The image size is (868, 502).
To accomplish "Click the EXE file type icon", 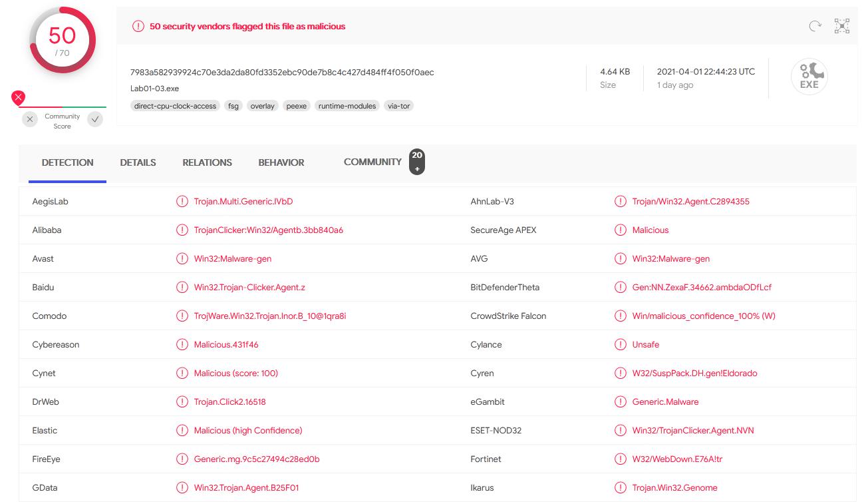I will (x=809, y=77).
